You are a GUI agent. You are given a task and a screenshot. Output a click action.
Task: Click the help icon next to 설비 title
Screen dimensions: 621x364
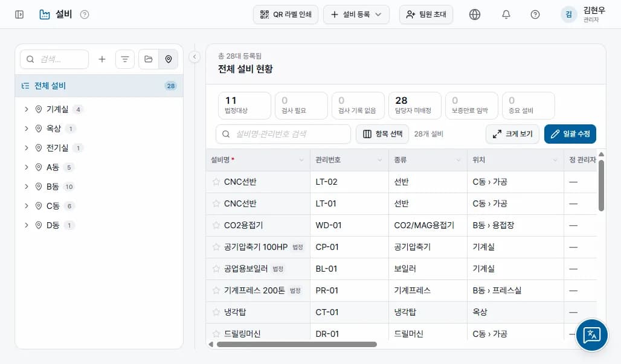[85, 14]
